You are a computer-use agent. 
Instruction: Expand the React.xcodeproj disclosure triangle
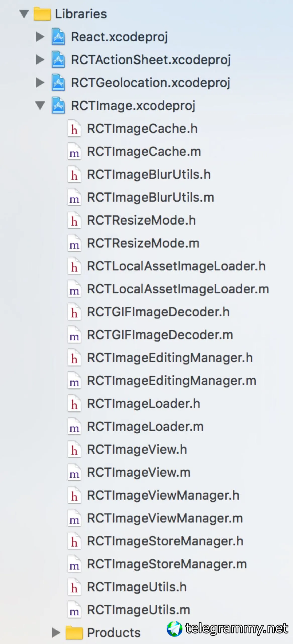40,37
